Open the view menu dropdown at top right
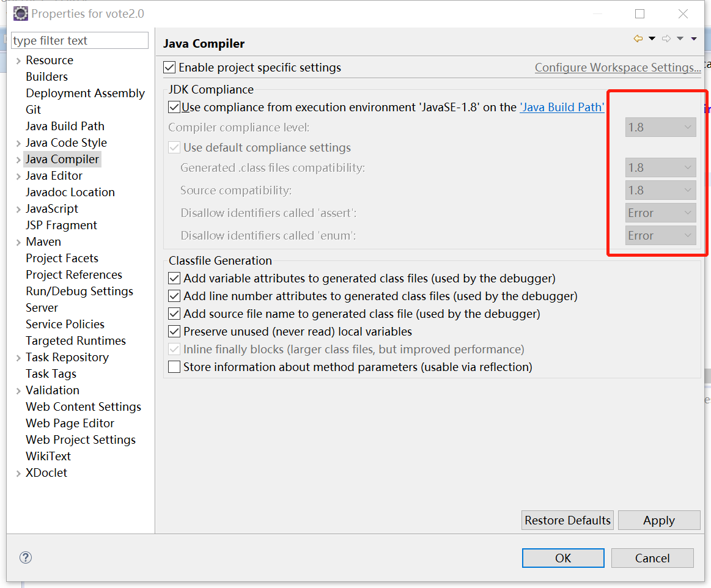711x588 pixels. [x=694, y=38]
